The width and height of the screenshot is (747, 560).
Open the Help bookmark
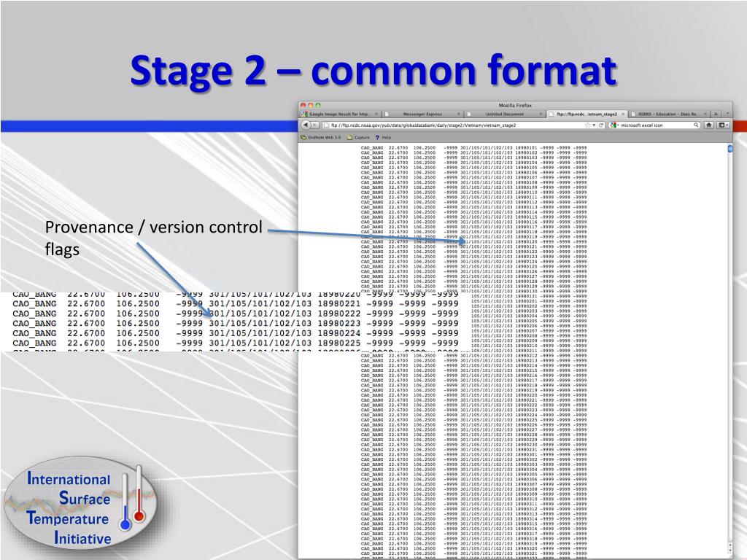point(384,138)
